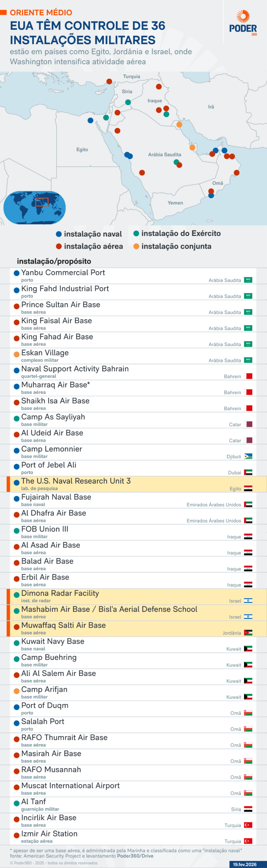Click the Egypt flag in the highlighted row
The width and height of the screenshot is (267, 868).
(x=248, y=489)
